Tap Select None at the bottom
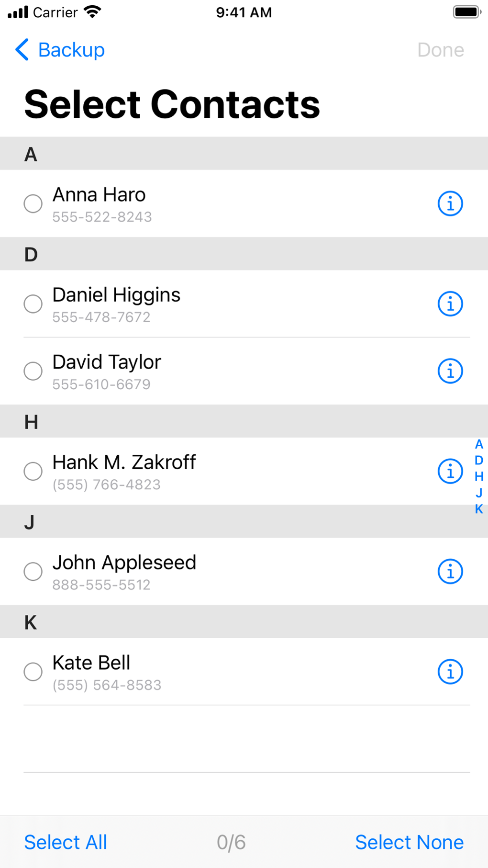The width and height of the screenshot is (488, 868). pos(409,842)
